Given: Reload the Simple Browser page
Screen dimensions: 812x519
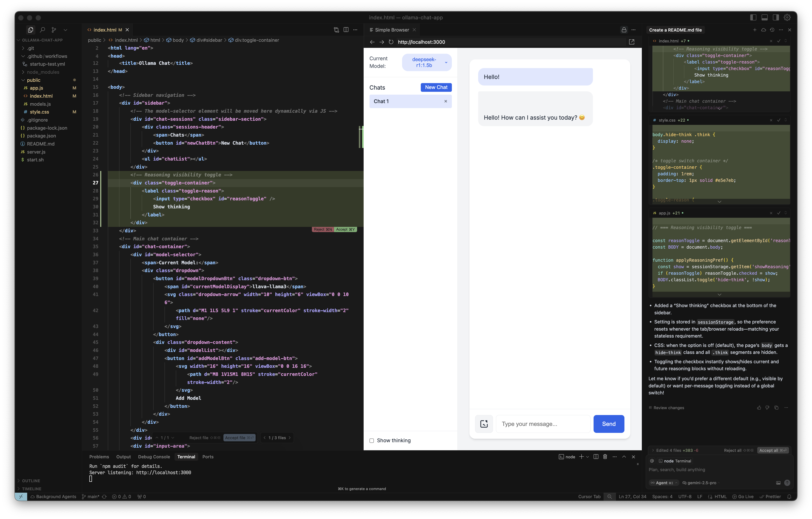Looking at the screenshot, I should click(x=391, y=42).
